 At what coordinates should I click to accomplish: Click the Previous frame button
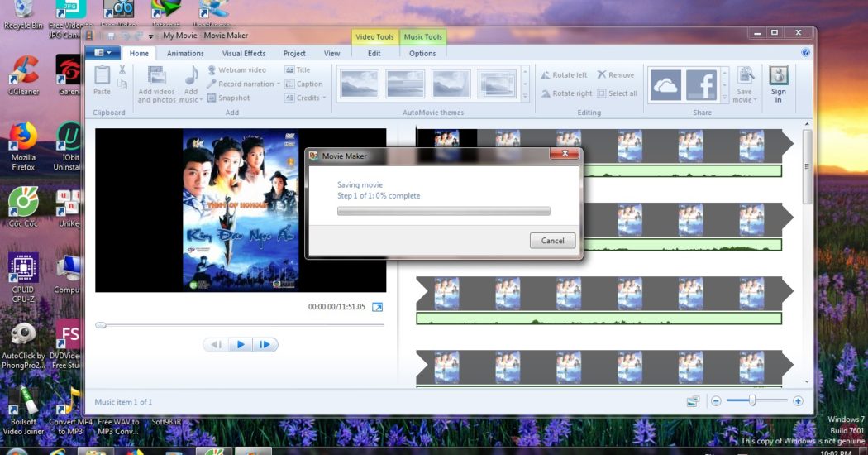(216, 345)
